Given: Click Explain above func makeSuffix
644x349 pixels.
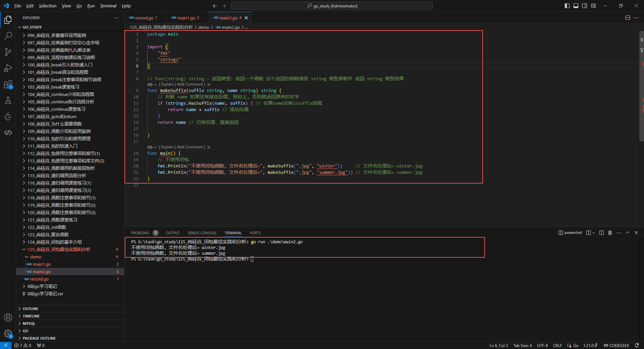Looking at the screenshot, I should coord(167,85).
